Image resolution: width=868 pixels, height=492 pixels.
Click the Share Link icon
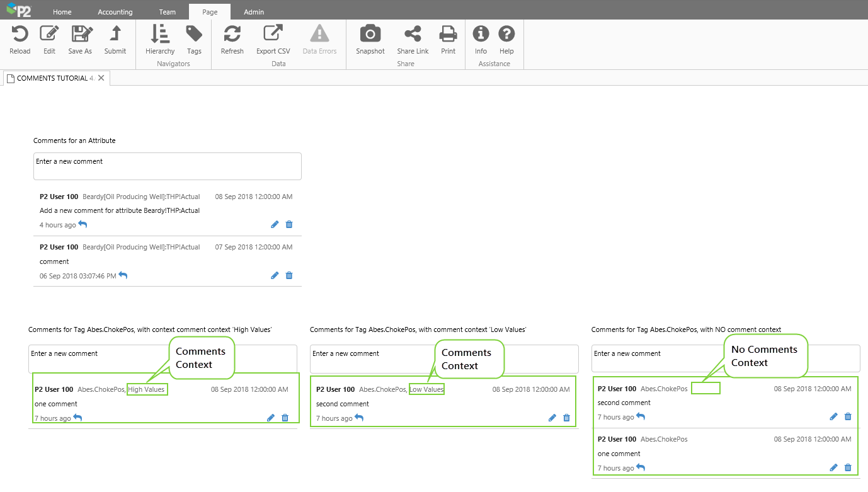pyautogui.click(x=413, y=35)
